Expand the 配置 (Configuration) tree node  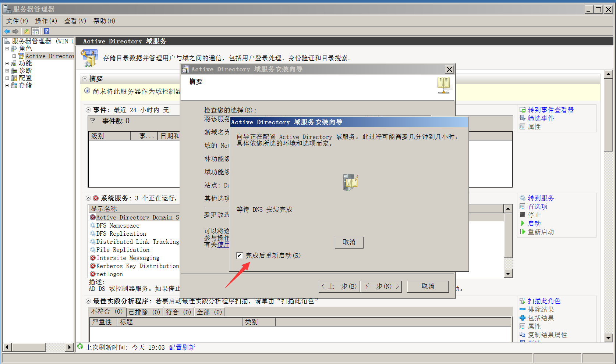pyautogui.click(x=7, y=78)
